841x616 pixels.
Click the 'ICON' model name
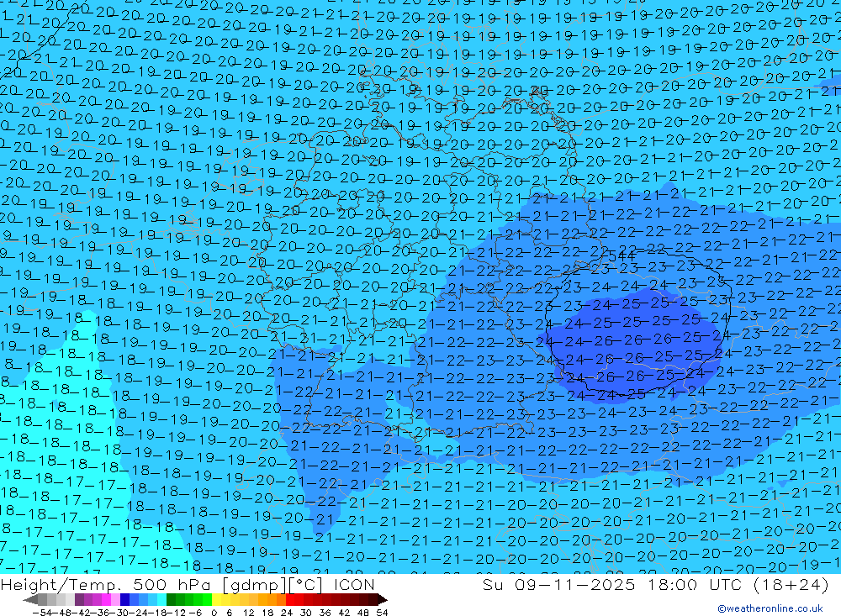coord(354,585)
